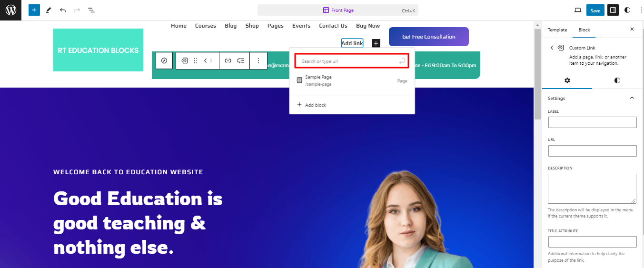
Task: Select the Welcome Back To Education Website text
Action: pos(128,172)
